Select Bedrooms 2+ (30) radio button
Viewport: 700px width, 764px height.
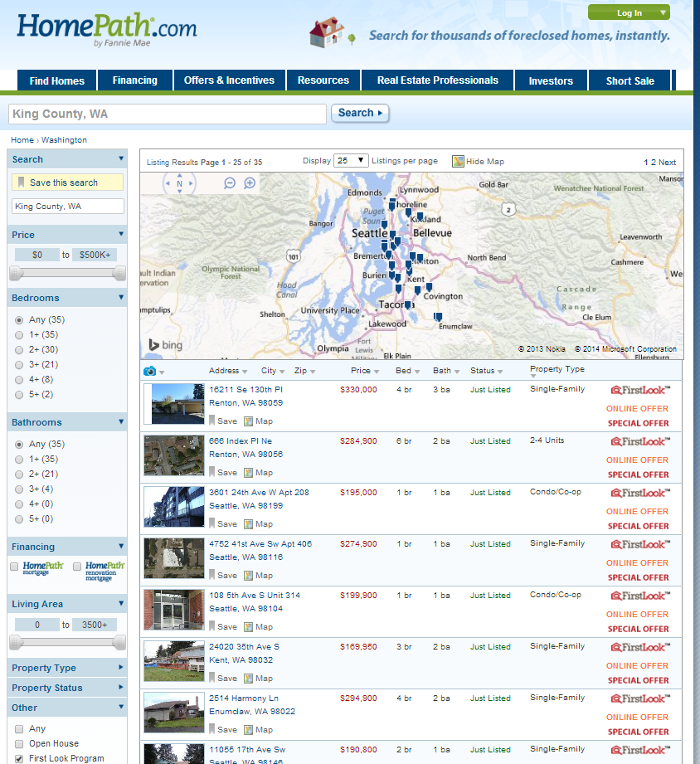coord(19,350)
